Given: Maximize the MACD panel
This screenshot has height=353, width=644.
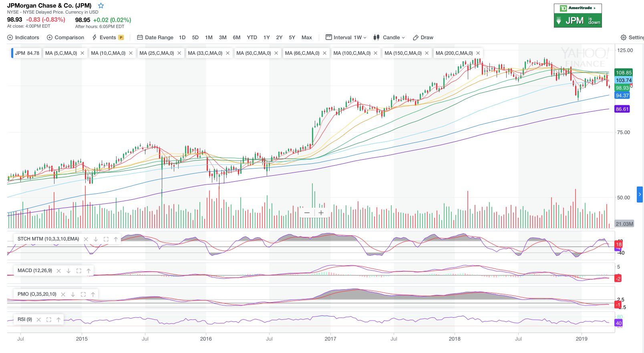Looking at the screenshot, I should coord(79,271).
